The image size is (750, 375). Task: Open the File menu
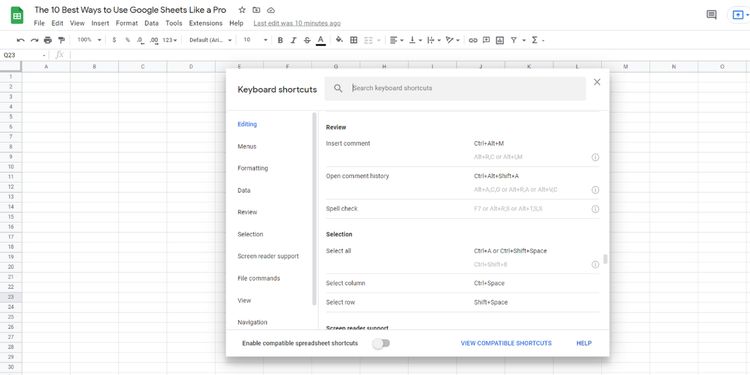tap(39, 23)
